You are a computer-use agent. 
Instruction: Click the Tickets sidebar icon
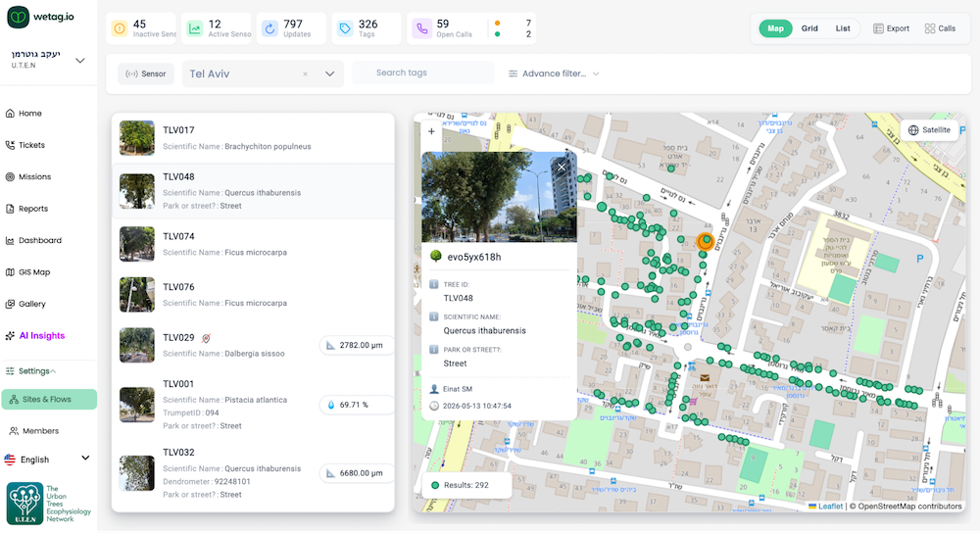pyautogui.click(x=10, y=145)
